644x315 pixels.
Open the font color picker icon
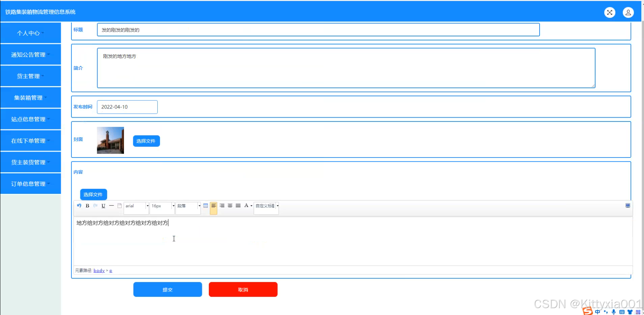pyautogui.click(x=247, y=206)
